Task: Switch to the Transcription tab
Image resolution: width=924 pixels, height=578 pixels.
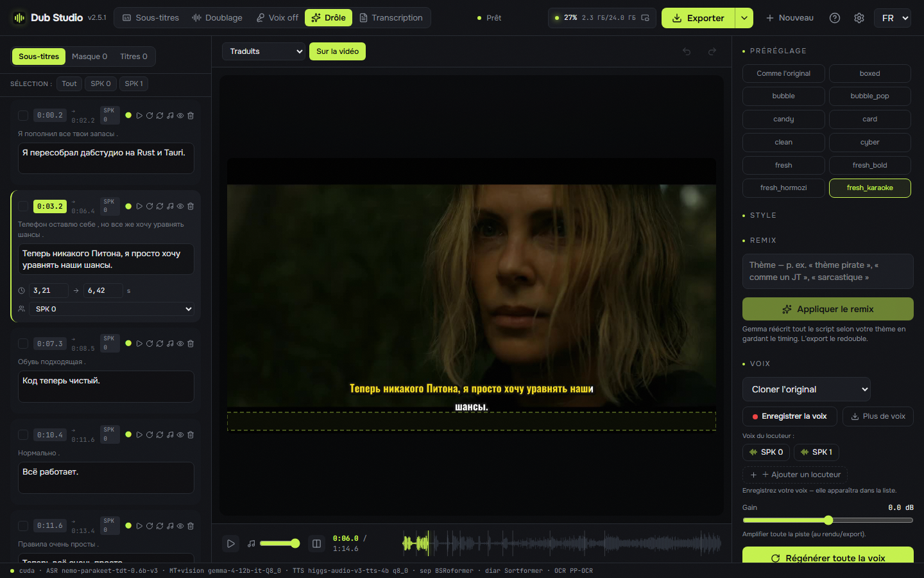Action: pos(391,18)
